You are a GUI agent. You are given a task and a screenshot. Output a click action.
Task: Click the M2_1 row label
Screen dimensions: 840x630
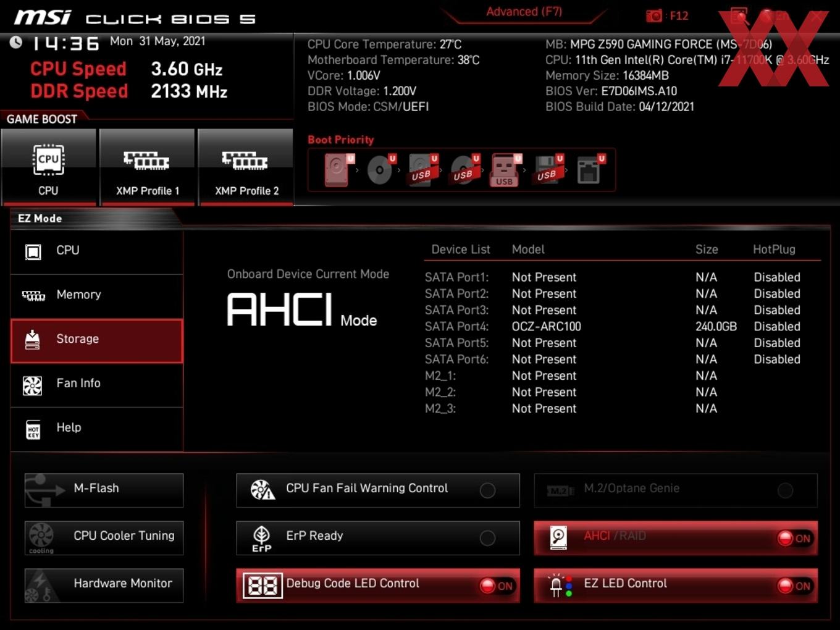(x=440, y=376)
